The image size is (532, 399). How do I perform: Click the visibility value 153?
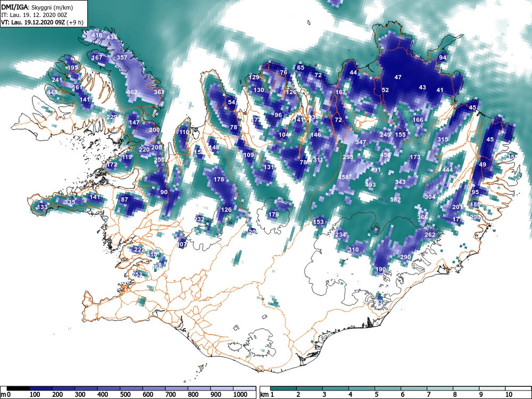(x=319, y=222)
